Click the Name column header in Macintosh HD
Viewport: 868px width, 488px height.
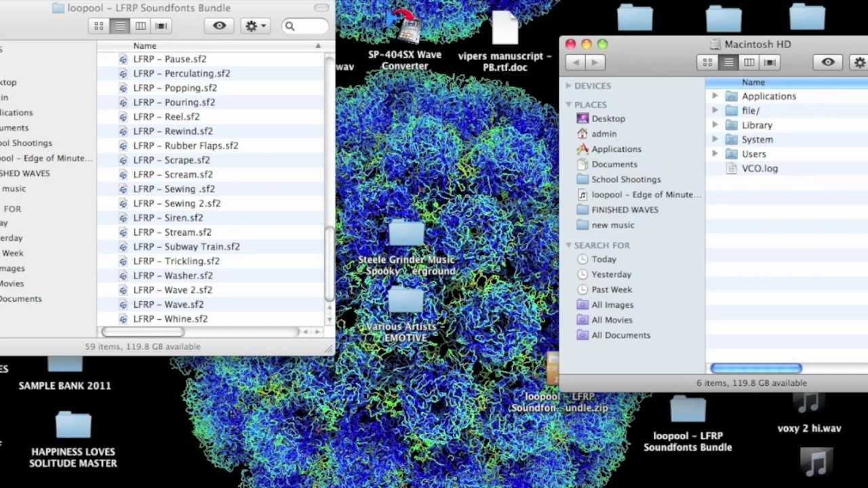pyautogui.click(x=787, y=82)
